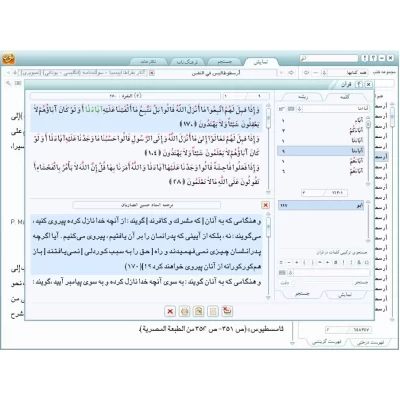Screen dimensions: 400x400
Task: Click the equals operator button at row end
Action: (x=281, y=262)
